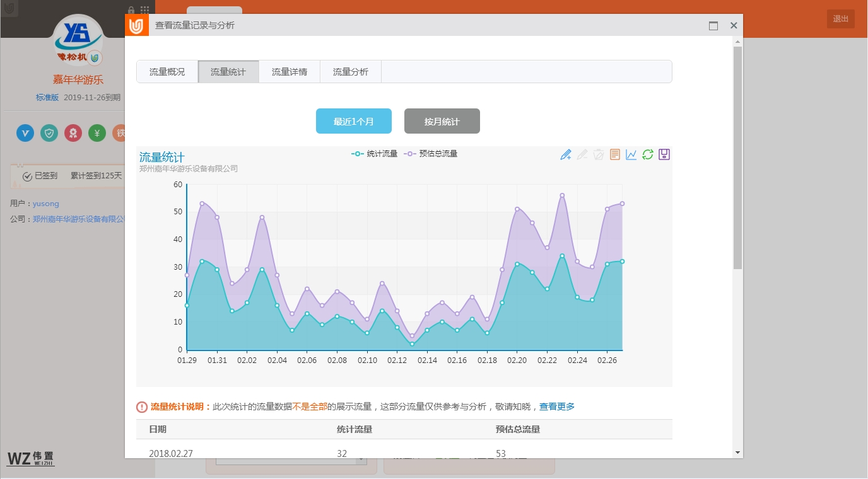Open the 查看更多 link
Screen dimensions: 868x479
pos(556,407)
